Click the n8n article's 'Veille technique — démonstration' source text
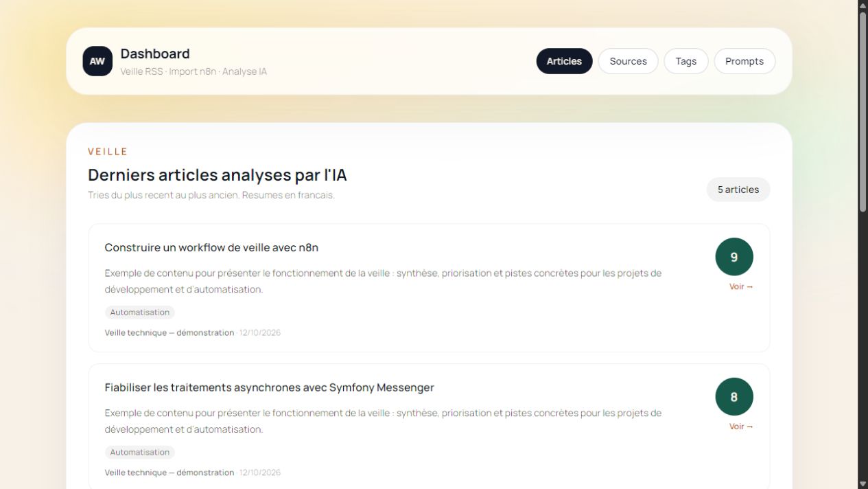Screen dimensions: 868x489 click(x=169, y=332)
